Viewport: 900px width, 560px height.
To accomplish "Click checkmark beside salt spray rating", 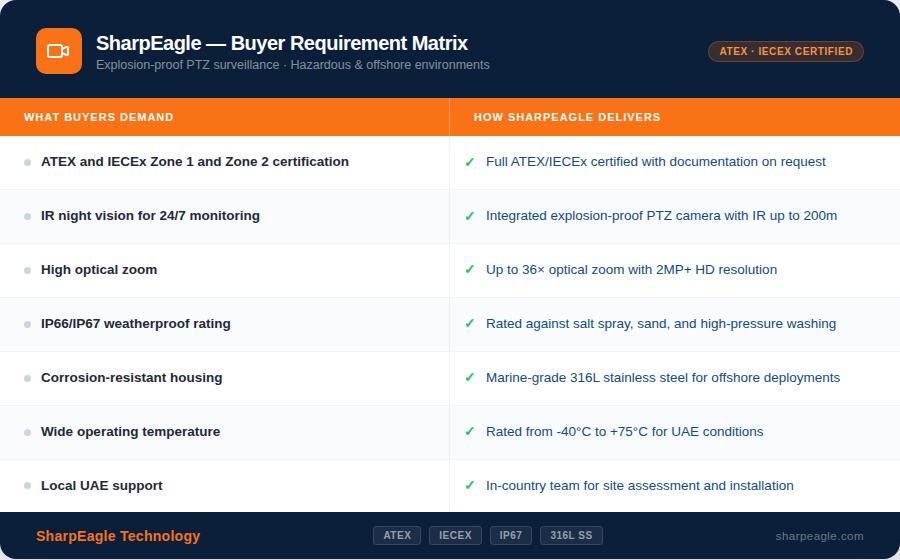I will point(470,323).
